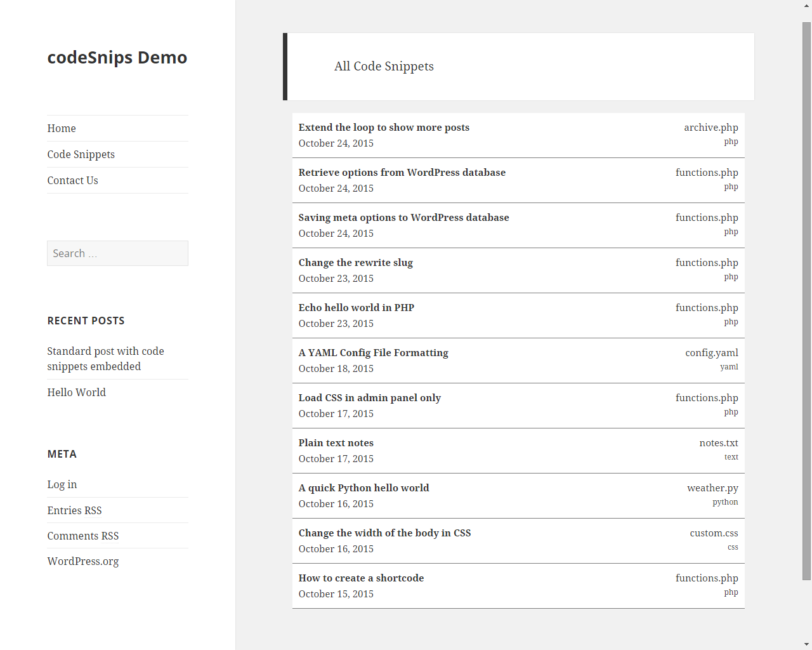This screenshot has height=650, width=812.
Task: Click the Search input field
Action: click(117, 253)
